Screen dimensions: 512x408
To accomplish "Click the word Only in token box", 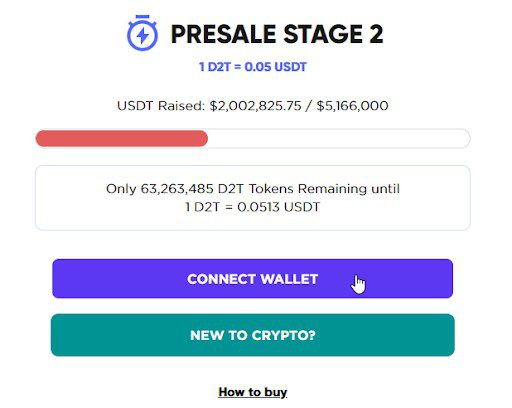I will [121, 189].
